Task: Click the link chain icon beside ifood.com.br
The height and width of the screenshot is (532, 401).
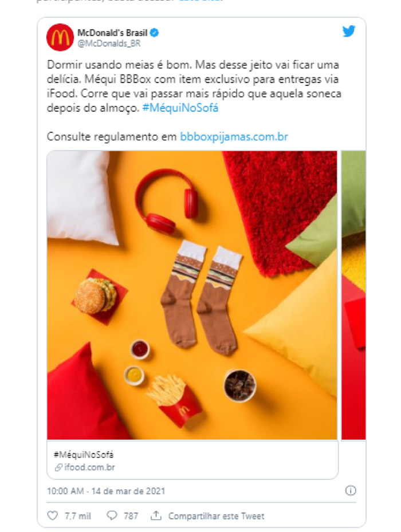Action: 58,467
